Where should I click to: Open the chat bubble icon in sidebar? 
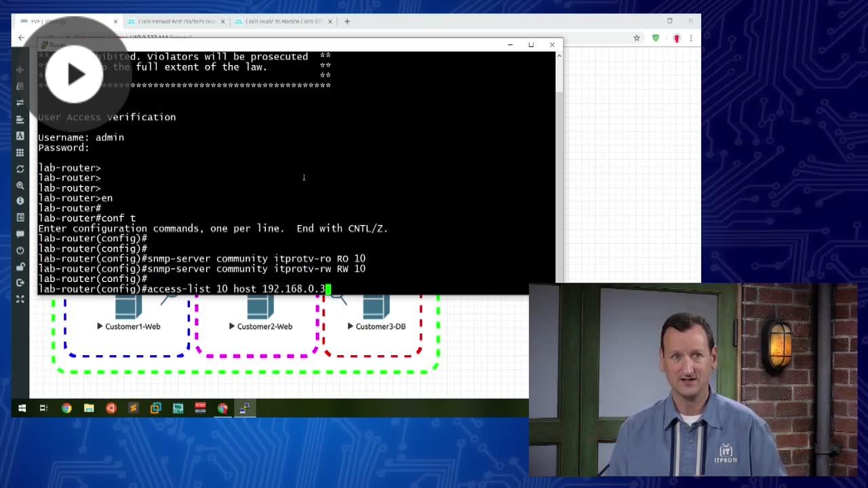(x=20, y=233)
